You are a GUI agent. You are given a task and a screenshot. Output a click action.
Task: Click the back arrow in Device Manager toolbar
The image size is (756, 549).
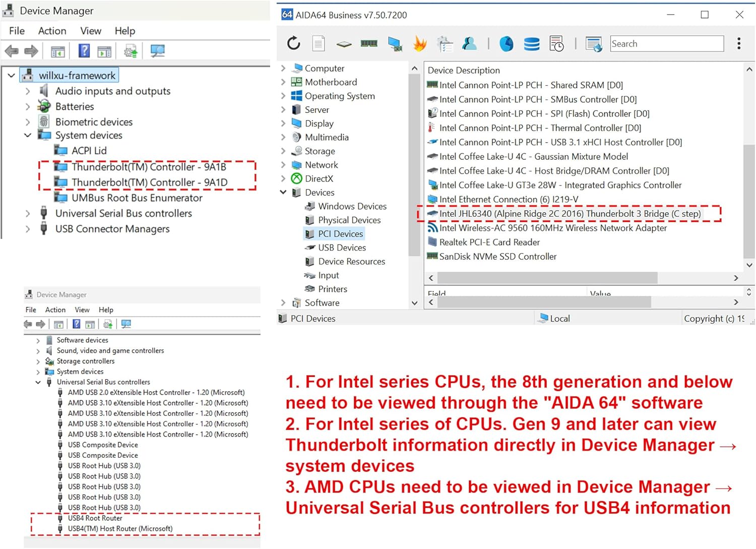(x=12, y=51)
